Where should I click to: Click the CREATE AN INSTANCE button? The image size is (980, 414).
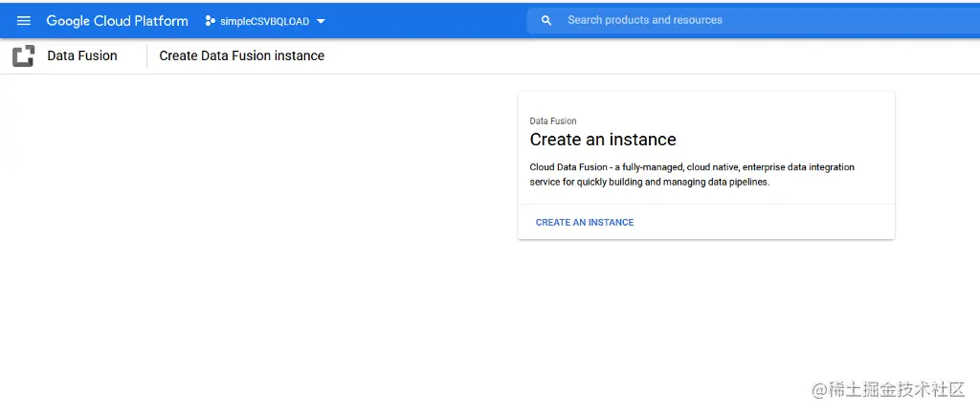pos(585,223)
